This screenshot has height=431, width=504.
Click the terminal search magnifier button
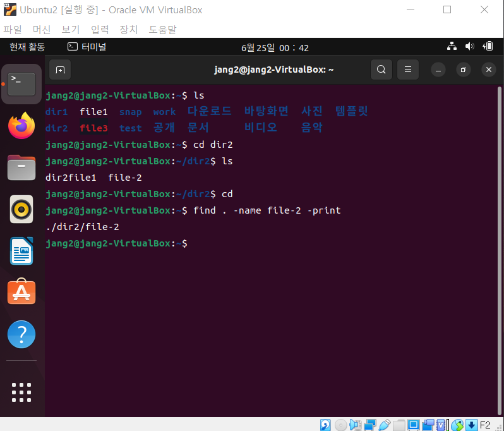pos(381,70)
